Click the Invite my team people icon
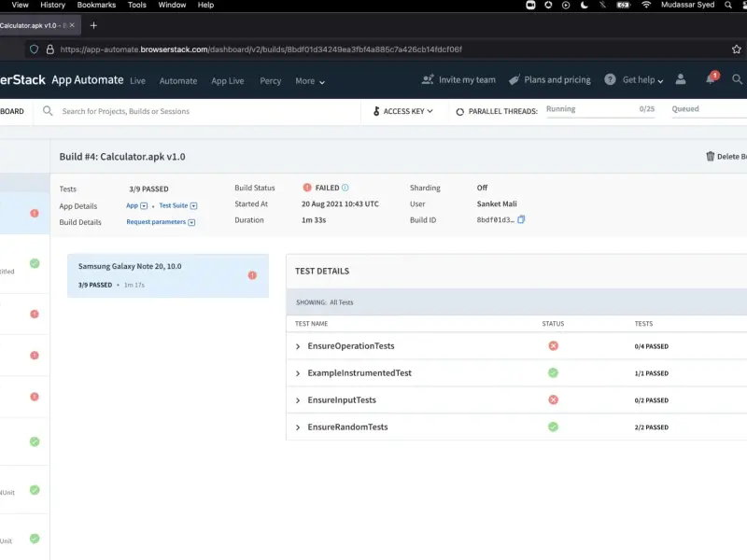The height and width of the screenshot is (560, 747). point(428,79)
